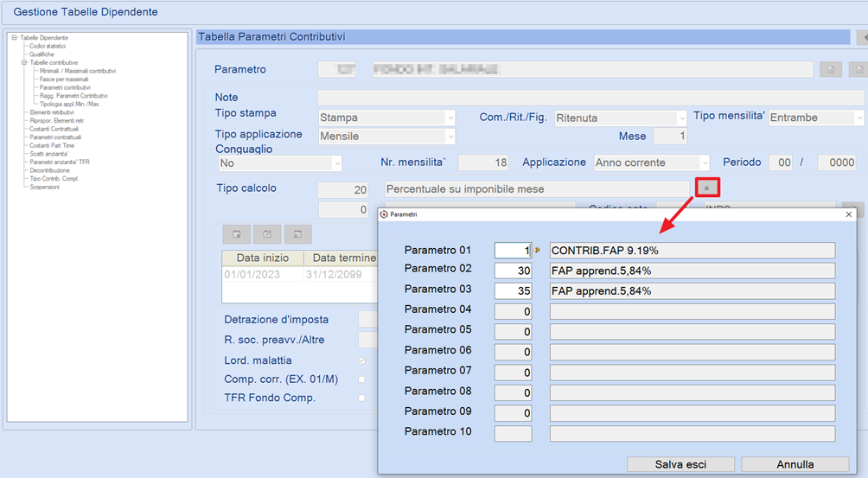Click Parametro 04 value field
Viewport: 868px width, 478px height.
click(513, 311)
